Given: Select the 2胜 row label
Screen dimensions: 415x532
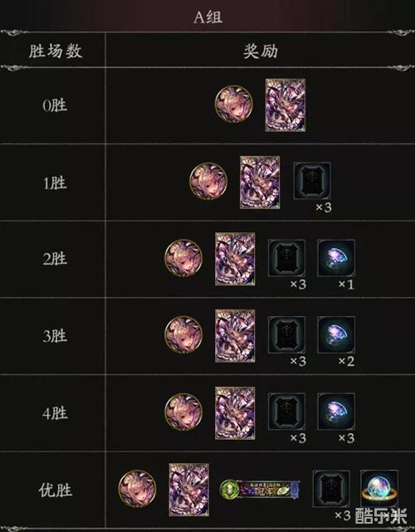Looking at the screenshot, I should point(55,259).
